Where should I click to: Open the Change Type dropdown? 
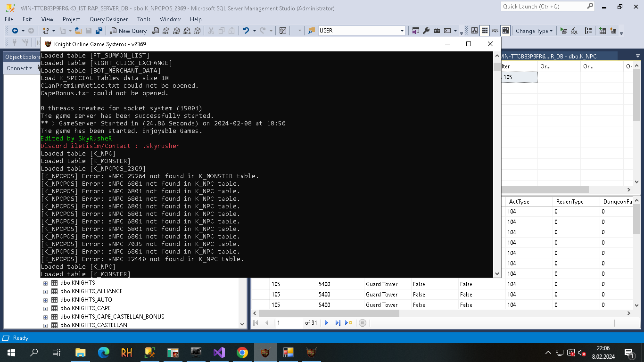pyautogui.click(x=534, y=31)
